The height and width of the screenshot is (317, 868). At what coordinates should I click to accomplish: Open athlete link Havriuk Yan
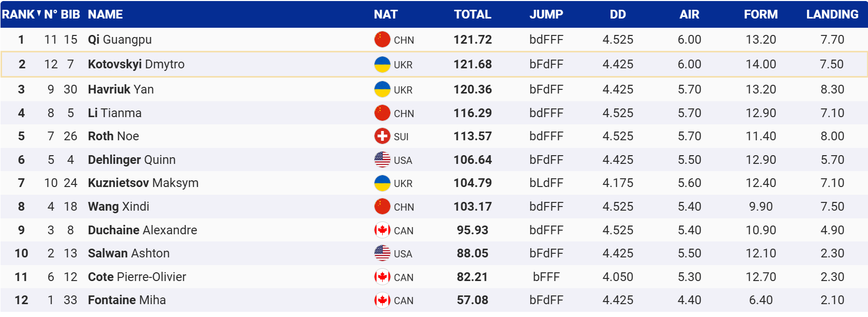click(x=121, y=89)
